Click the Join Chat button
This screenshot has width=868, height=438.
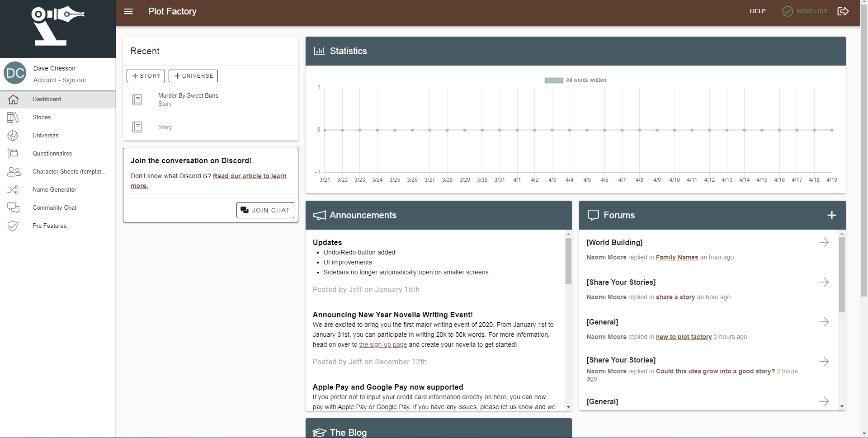tap(265, 210)
